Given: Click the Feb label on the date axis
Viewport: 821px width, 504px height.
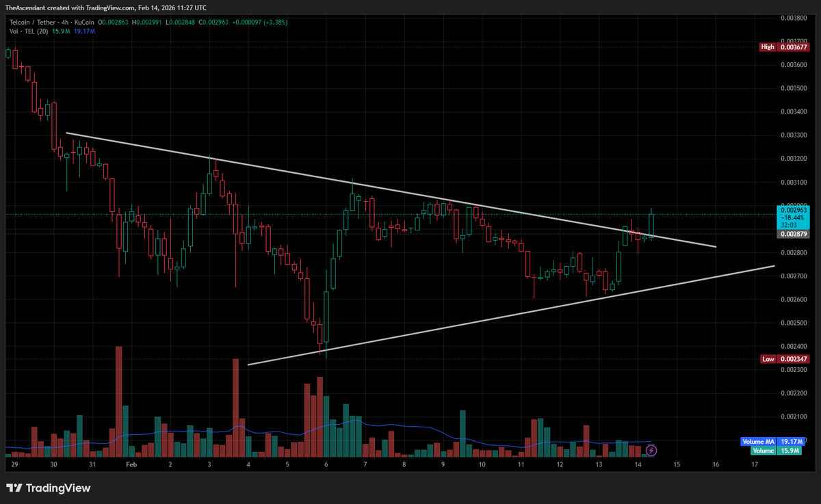Looking at the screenshot, I should (x=131, y=464).
